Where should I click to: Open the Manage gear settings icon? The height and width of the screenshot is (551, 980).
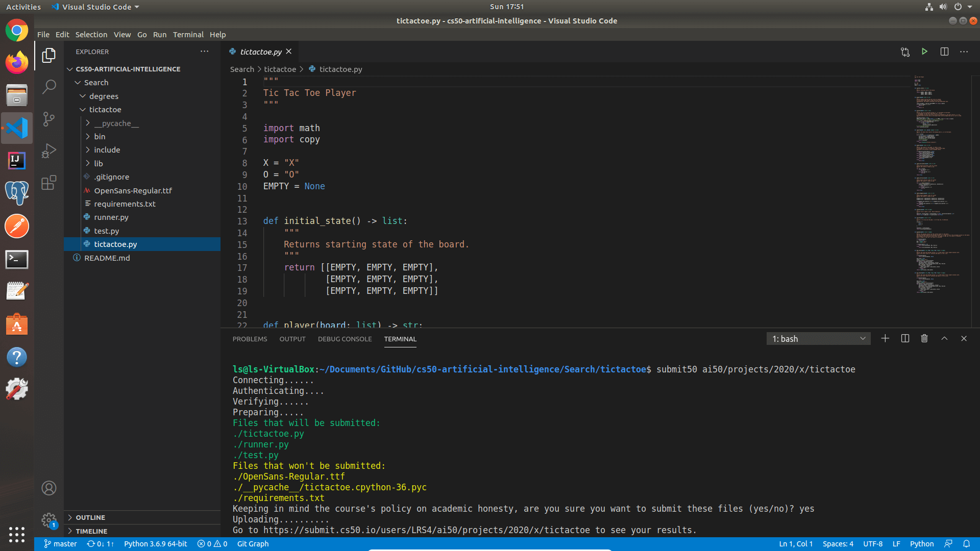[x=49, y=520]
